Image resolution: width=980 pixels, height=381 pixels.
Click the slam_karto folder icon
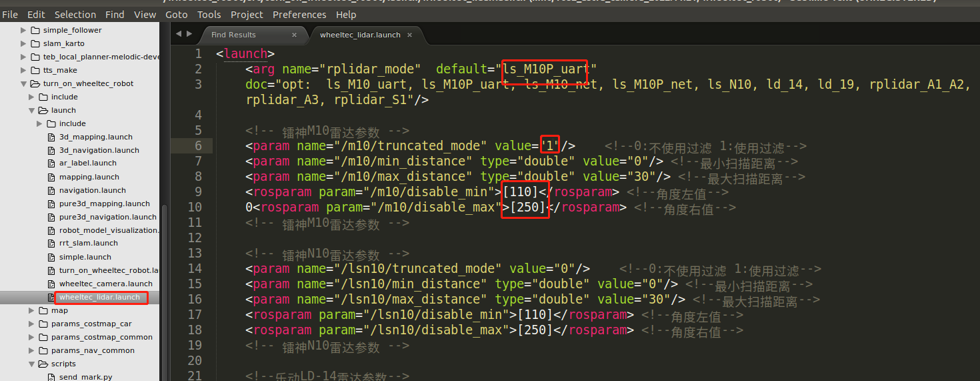(x=35, y=43)
